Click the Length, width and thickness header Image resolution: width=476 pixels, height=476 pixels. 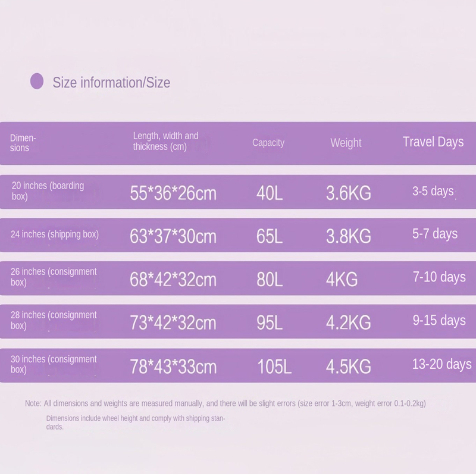(x=166, y=141)
